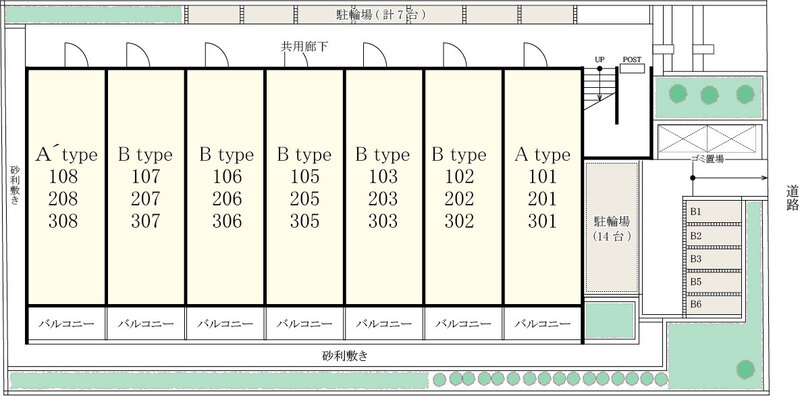Click the 駐輪場 (14台) bicycle parking area
The width and height of the screenshot is (800, 396).
pyautogui.click(x=612, y=228)
